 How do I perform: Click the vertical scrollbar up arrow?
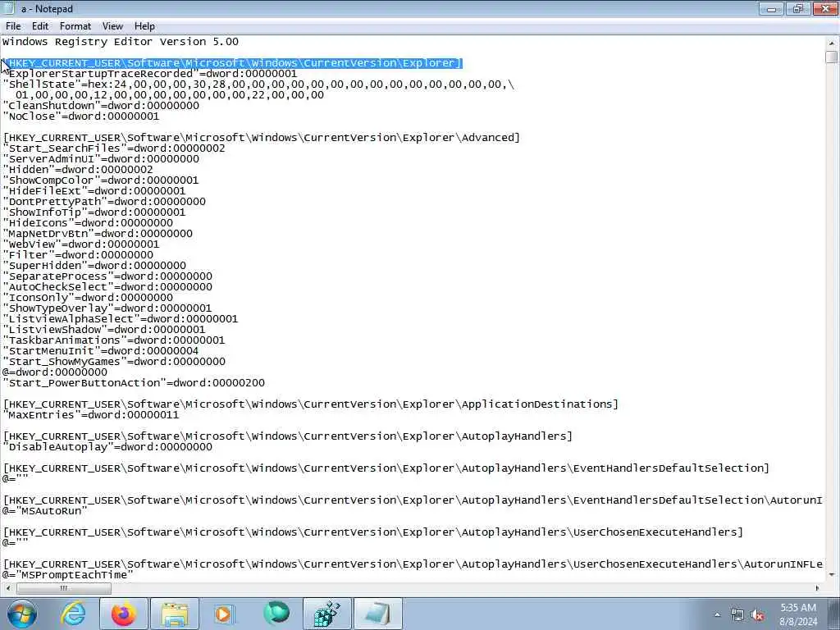832,43
